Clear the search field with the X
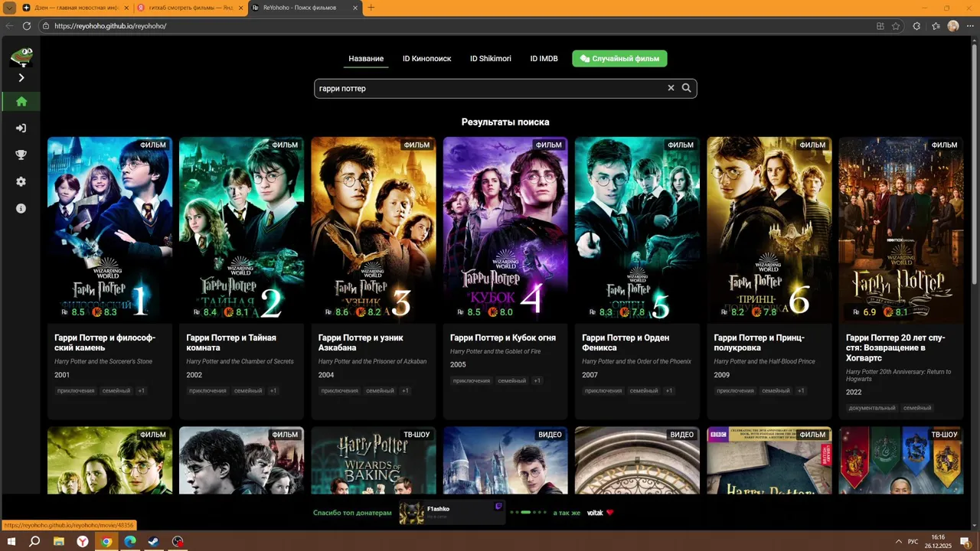 pos(671,88)
